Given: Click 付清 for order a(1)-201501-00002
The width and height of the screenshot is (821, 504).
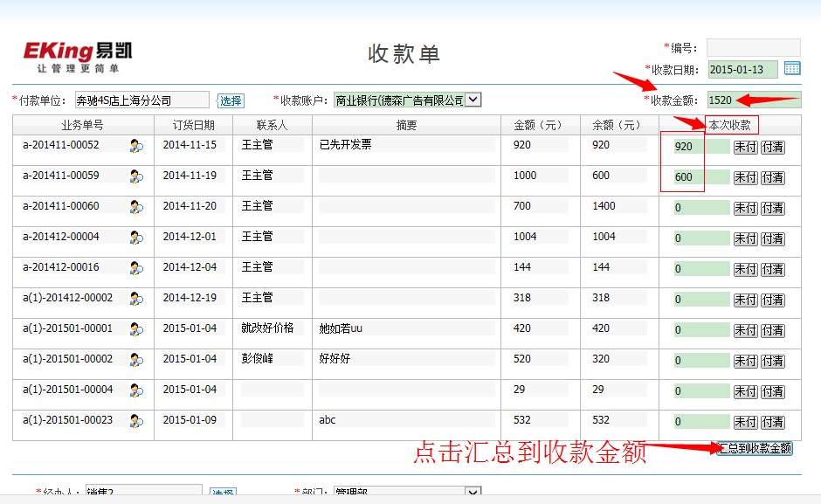Looking at the screenshot, I should coord(772,362).
